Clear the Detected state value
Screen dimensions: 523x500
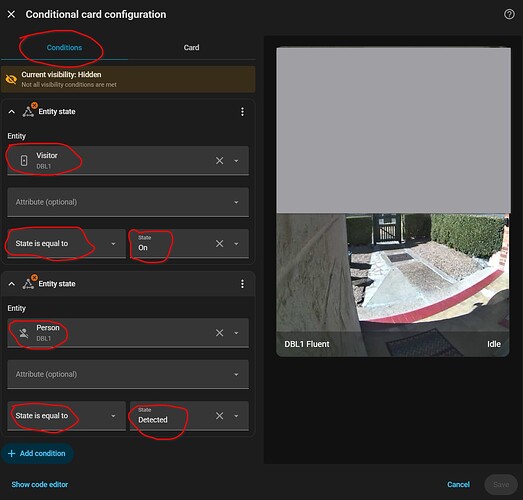pyautogui.click(x=219, y=416)
